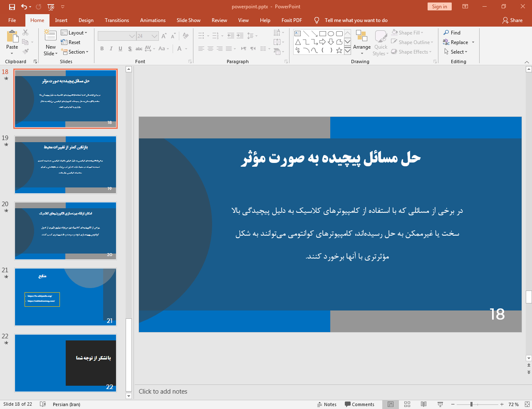Image resolution: width=532 pixels, height=409 pixels.
Task: Align text right in Paragraph group
Action: pos(220,49)
